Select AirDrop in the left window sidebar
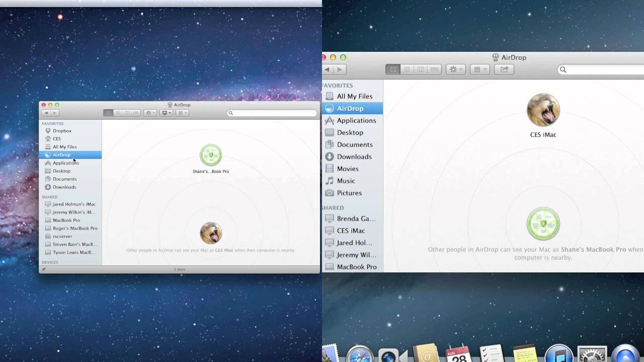The image size is (644, 362). coord(70,155)
